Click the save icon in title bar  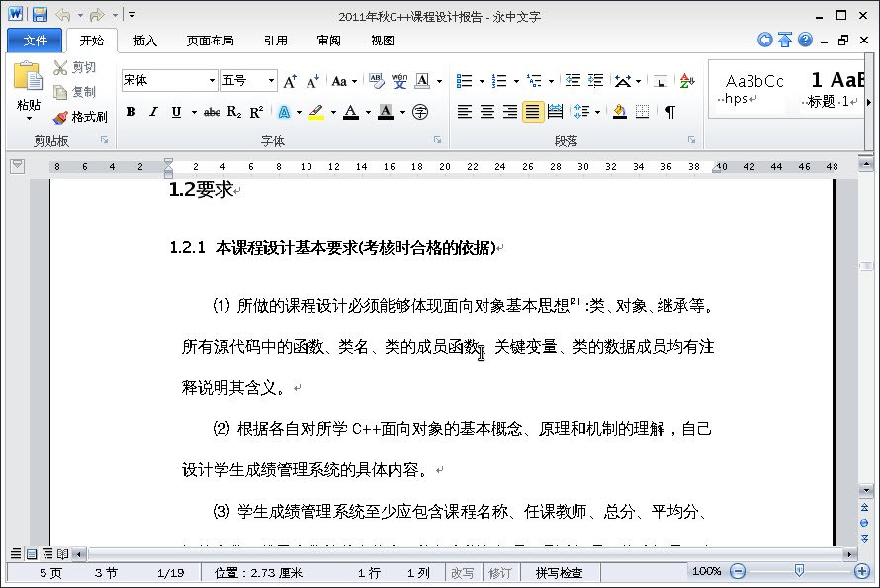coord(40,15)
